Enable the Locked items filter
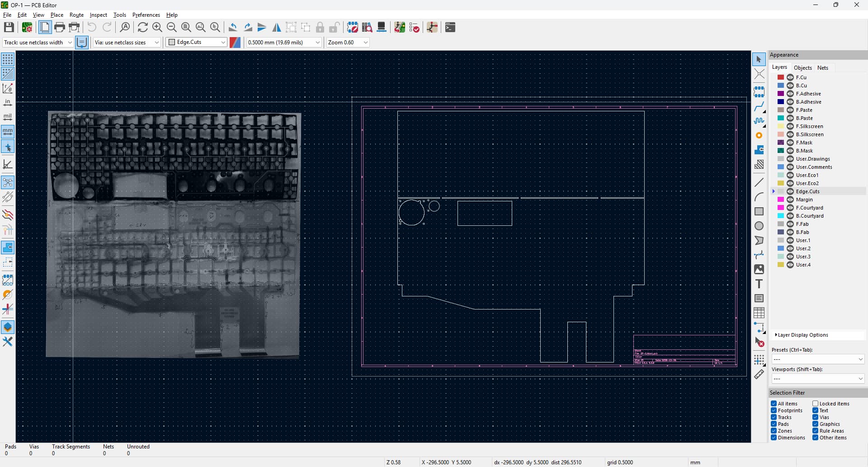This screenshot has height=467, width=868. click(x=816, y=404)
